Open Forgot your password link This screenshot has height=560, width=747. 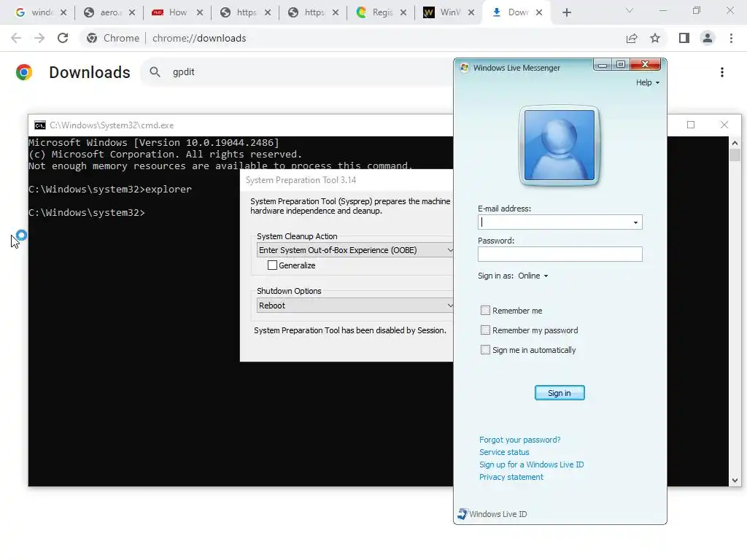tap(519, 440)
